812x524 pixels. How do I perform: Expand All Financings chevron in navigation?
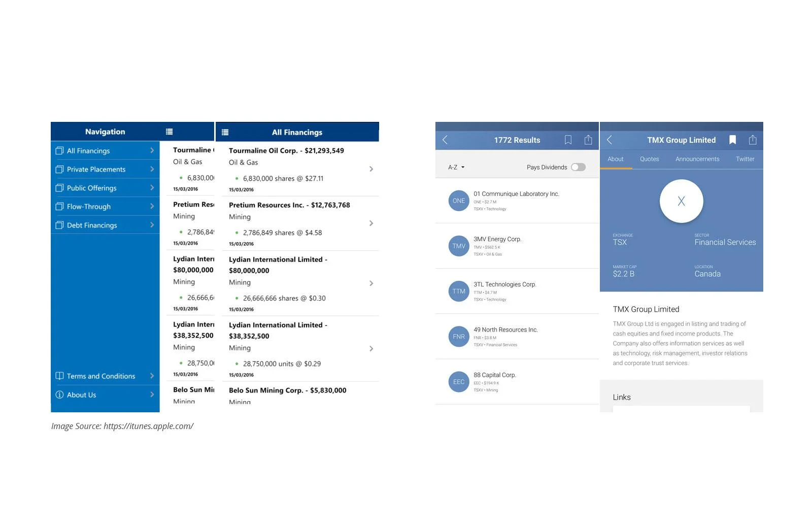[152, 150]
